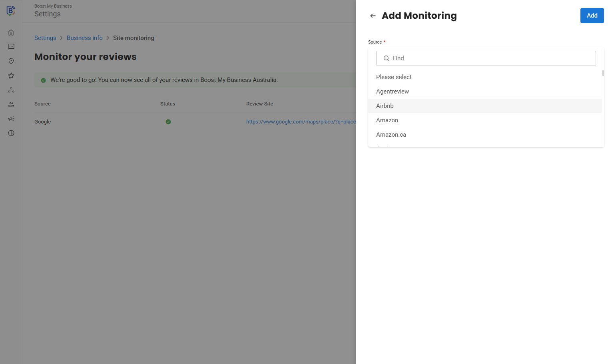Open the Reports pie chart icon

pyautogui.click(x=11, y=133)
